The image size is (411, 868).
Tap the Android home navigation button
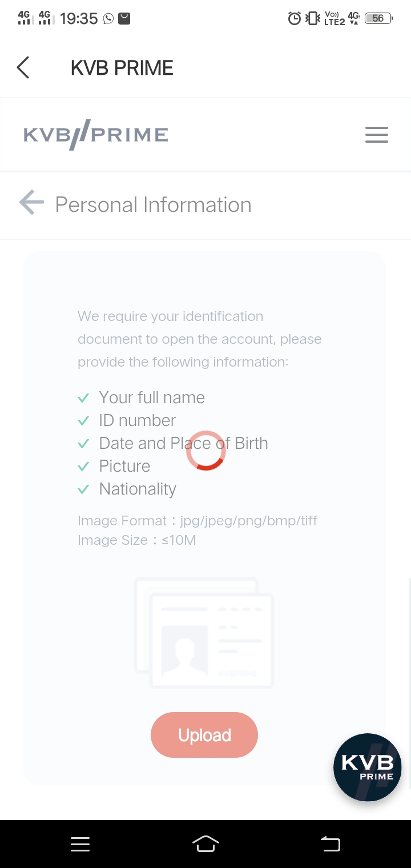coord(205,843)
